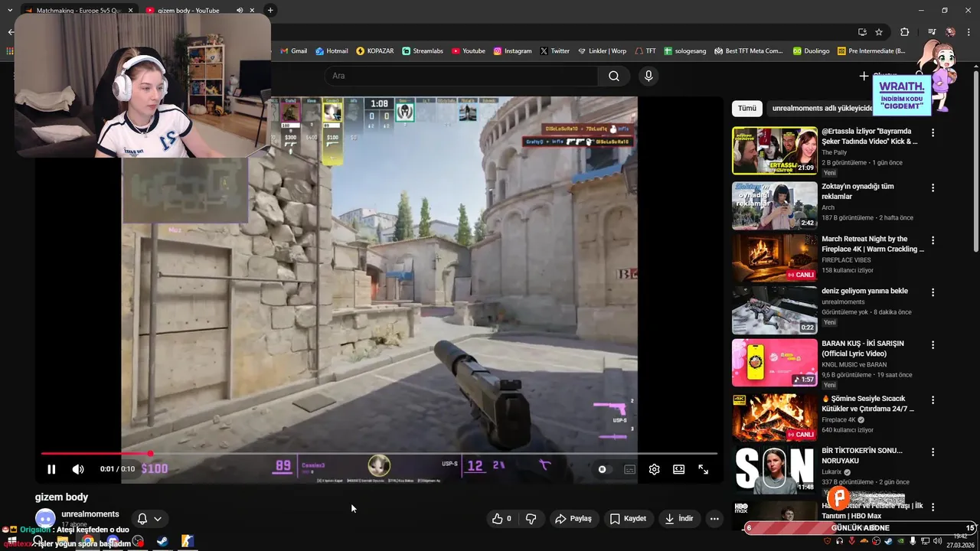Pause the YouTube video
This screenshot has height=551, width=980.
(x=51, y=469)
